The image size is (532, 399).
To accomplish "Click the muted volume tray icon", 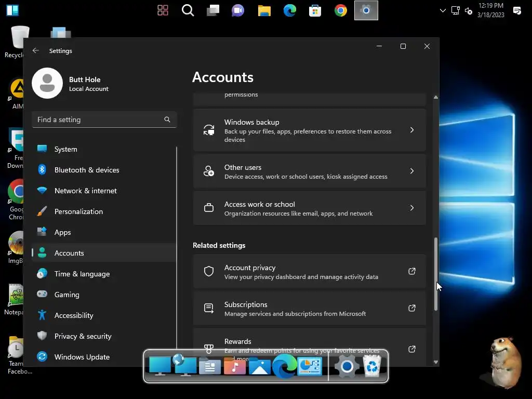I will pos(469,11).
